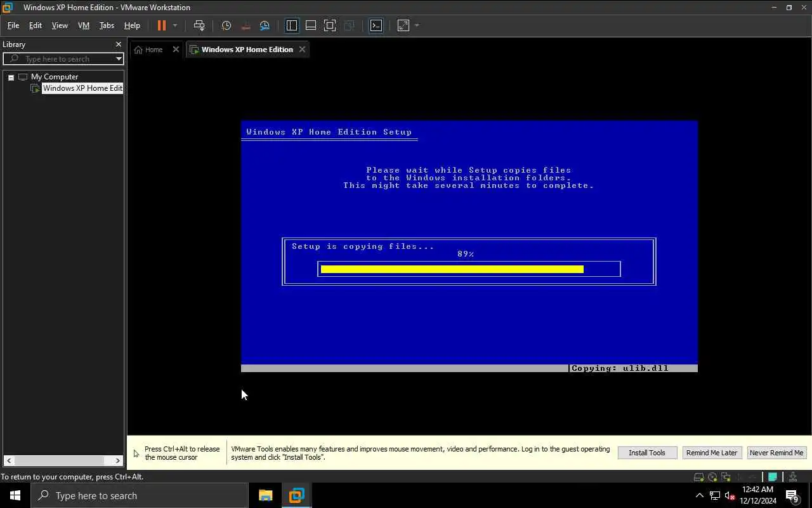Toggle the library sidebar view icon
Viewport: 812px width, 508px height.
(292, 25)
